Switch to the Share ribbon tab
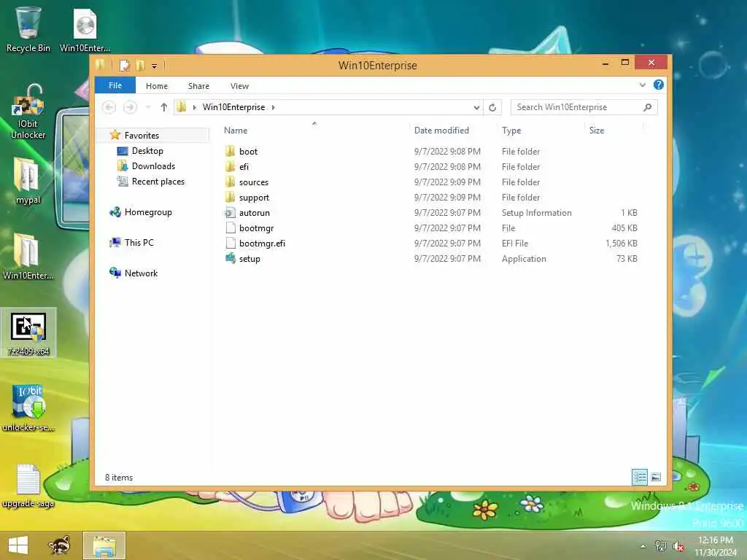 (198, 86)
